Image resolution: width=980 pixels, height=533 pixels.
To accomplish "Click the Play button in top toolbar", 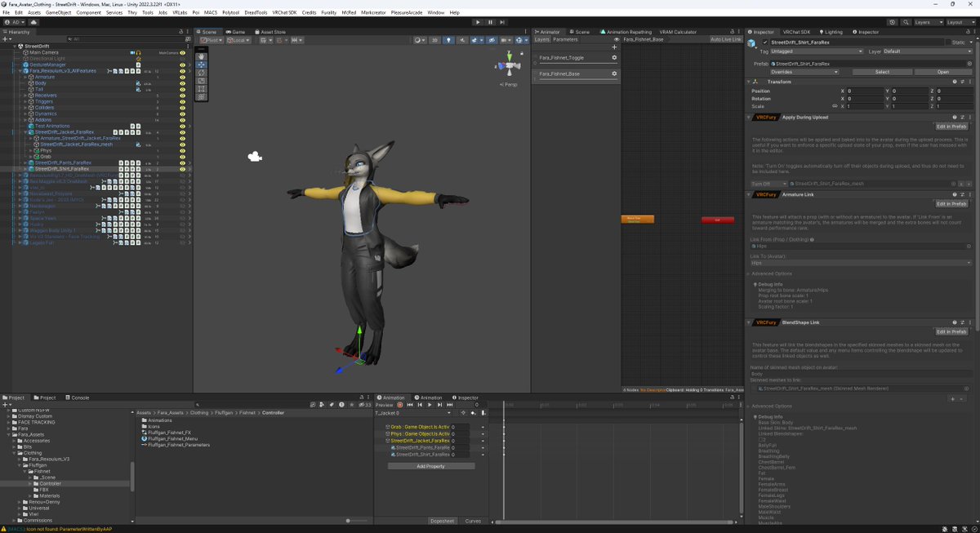I will 479,22.
